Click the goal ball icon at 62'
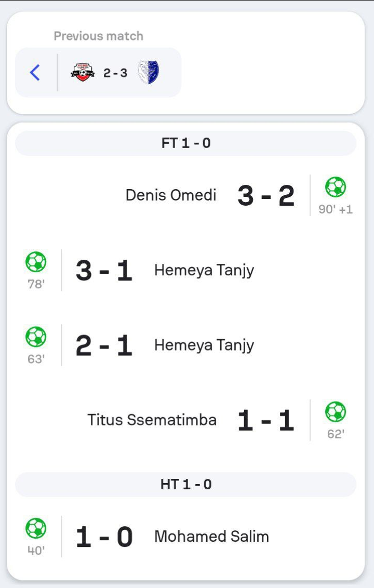The width and height of the screenshot is (374, 588). click(336, 412)
